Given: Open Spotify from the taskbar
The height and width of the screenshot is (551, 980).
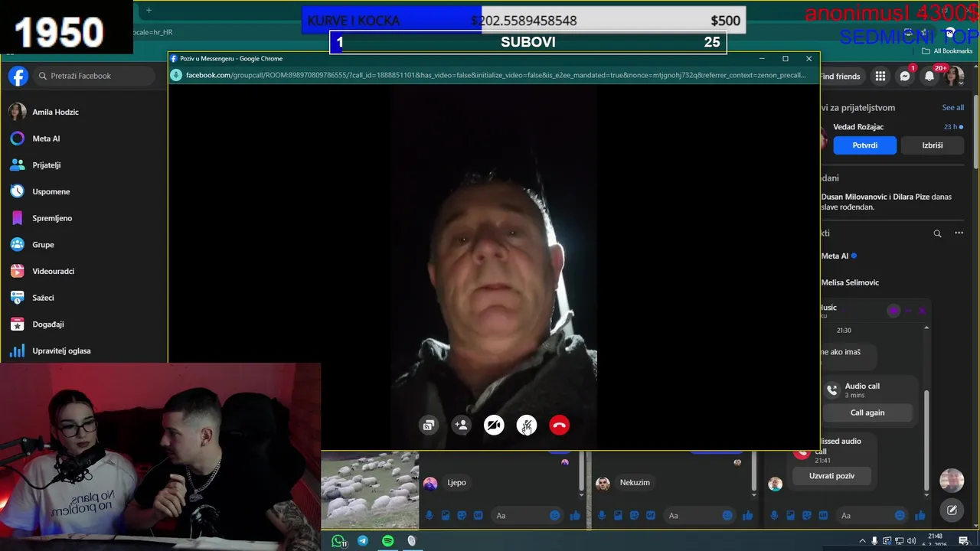Looking at the screenshot, I should point(387,541).
